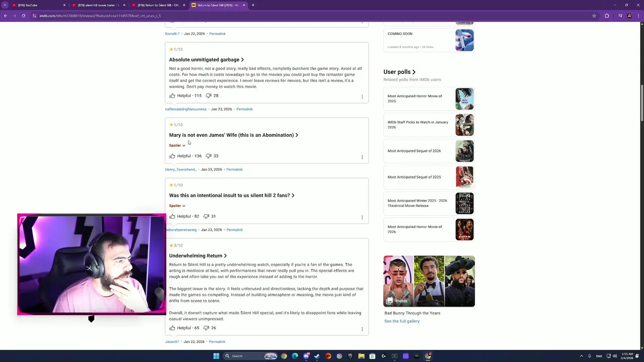
Task: Open the browser extensions puzzle icon
Action: [x=607, y=16]
